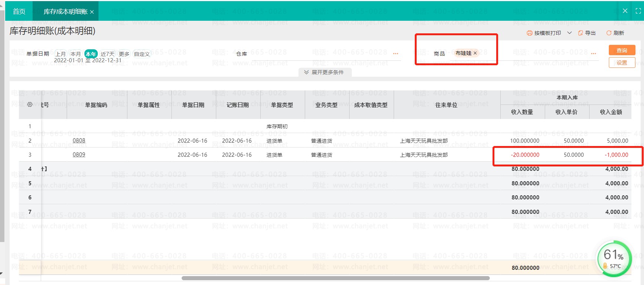644x285 pixels.
Task: Click the 收入数量 column header
Action: coord(522,112)
